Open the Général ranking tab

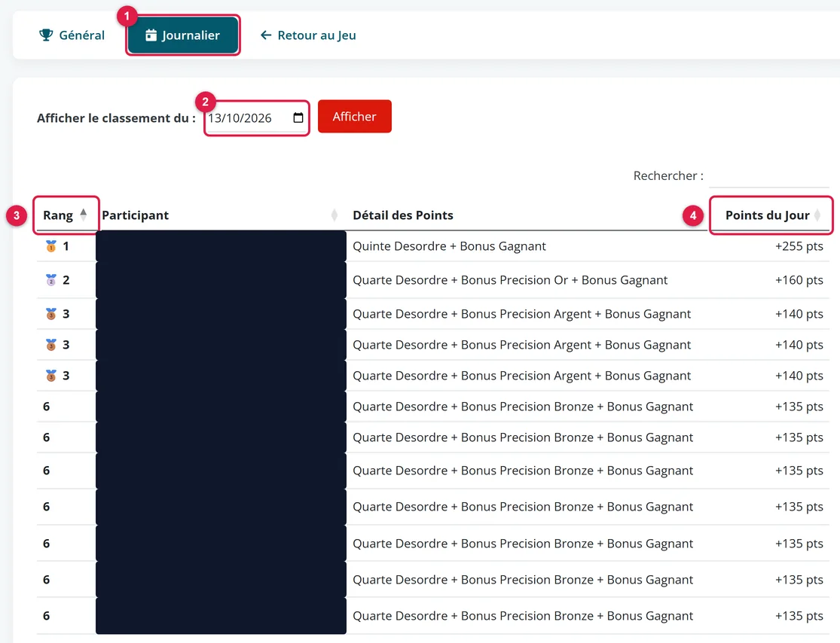click(72, 35)
